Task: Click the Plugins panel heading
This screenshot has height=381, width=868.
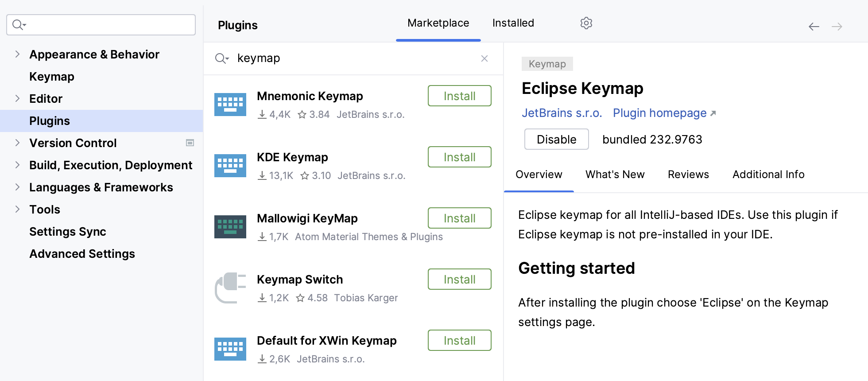Action: pos(238,25)
